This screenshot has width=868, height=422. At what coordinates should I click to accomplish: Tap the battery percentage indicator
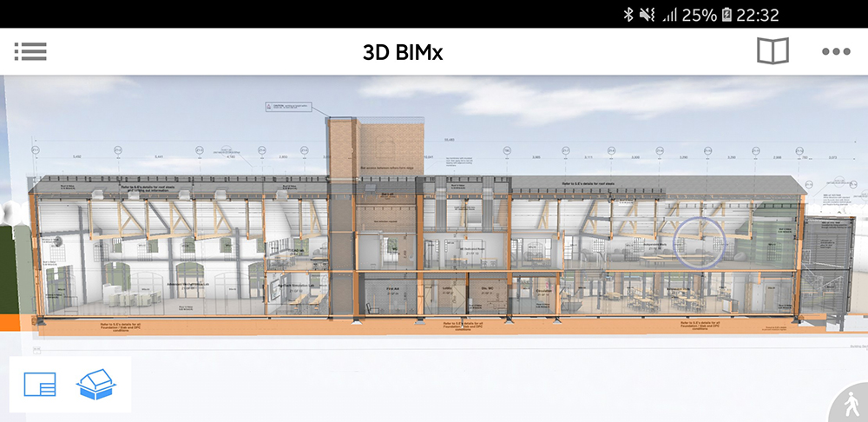699,15
